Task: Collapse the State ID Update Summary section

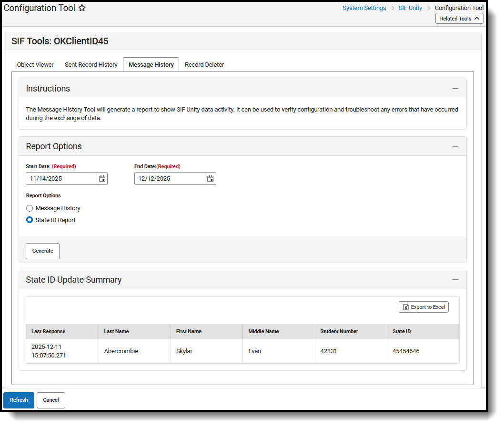Action: tap(455, 279)
